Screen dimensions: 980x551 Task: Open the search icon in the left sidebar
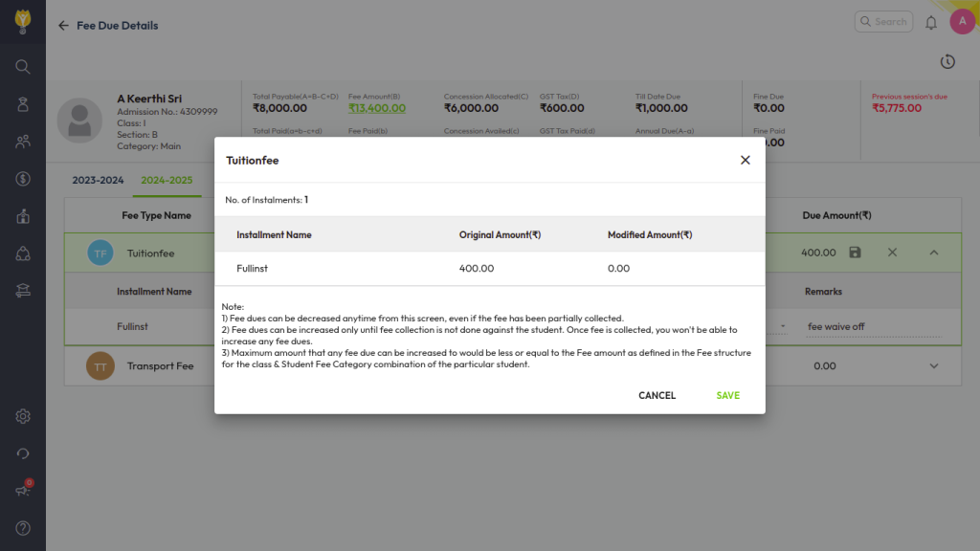(x=23, y=66)
